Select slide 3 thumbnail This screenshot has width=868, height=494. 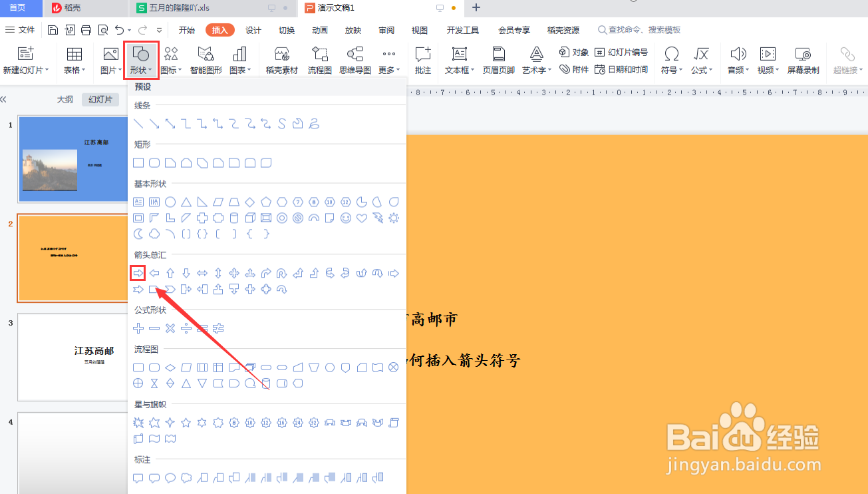pos(72,357)
